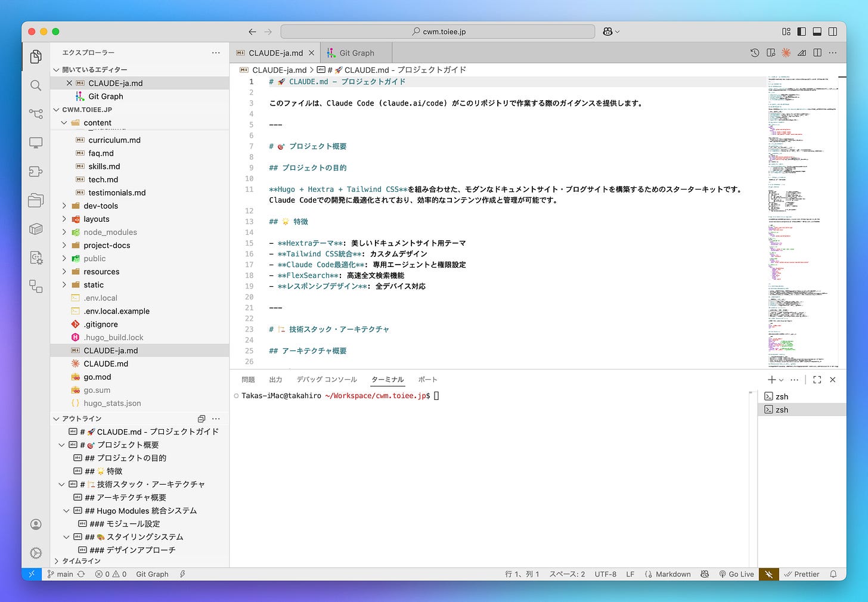Expand the Timeline section
The image size is (868, 602).
coord(81,561)
